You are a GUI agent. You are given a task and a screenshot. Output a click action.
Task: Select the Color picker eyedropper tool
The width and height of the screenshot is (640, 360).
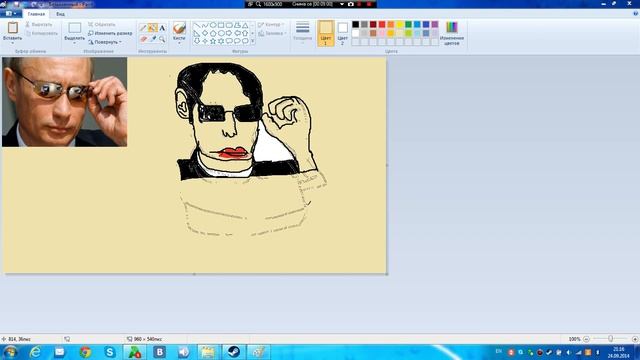coord(153,39)
